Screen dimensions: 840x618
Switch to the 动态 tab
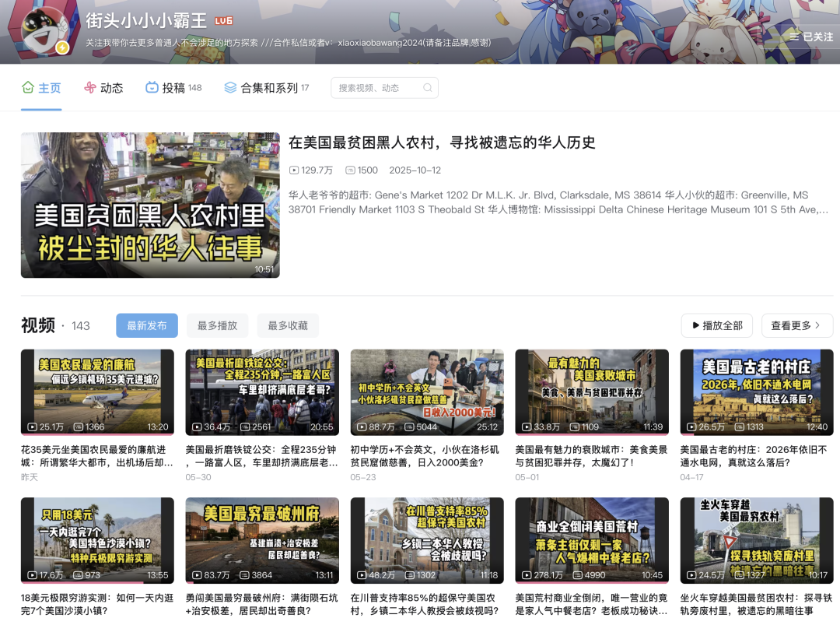103,88
